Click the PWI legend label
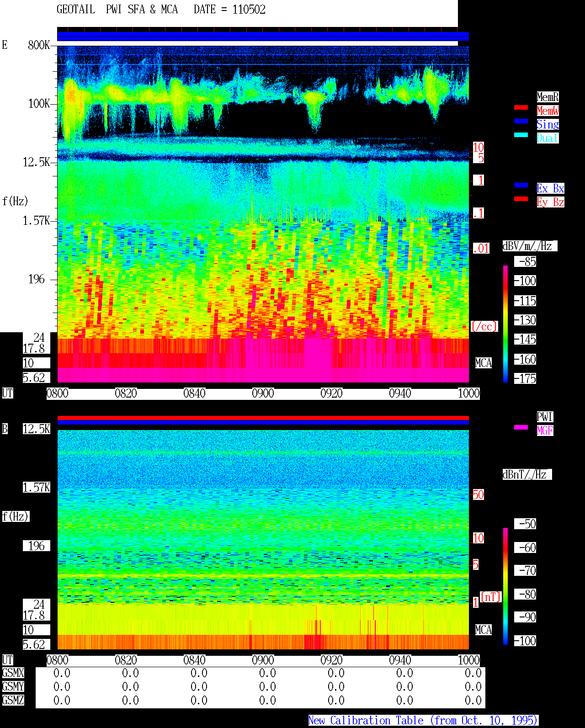 tap(545, 417)
